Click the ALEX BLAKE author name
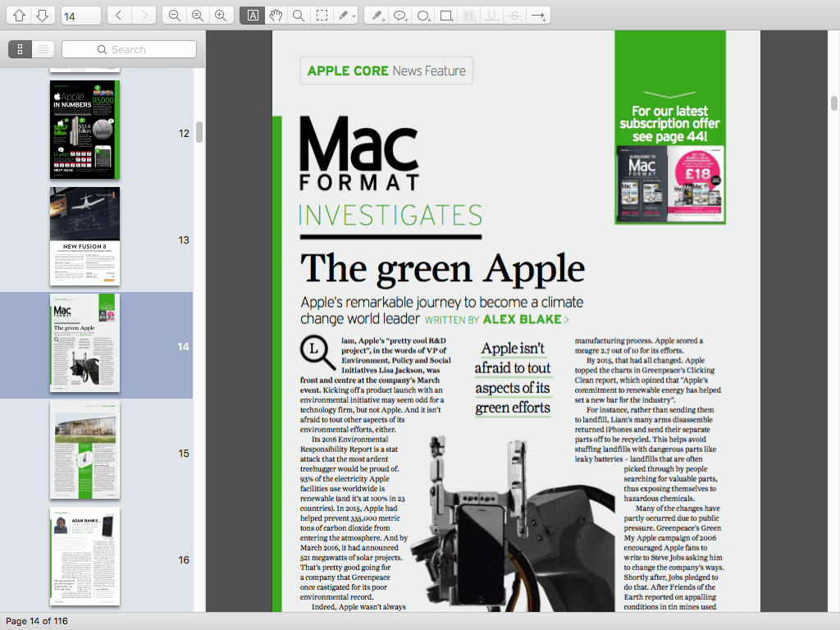This screenshot has width=840, height=630. pyautogui.click(x=523, y=319)
